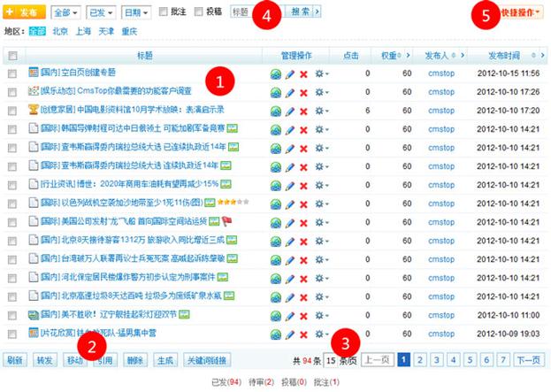Open the globe view icon for CmsTop调查 row
The height and width of the screenshot is (392, 551).
pos(276,93)
